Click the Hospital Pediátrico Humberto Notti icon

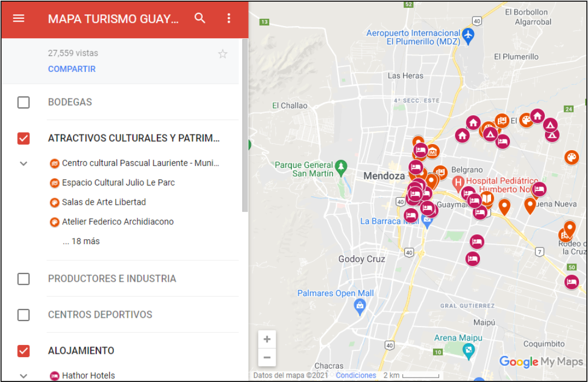coord(457,181)
